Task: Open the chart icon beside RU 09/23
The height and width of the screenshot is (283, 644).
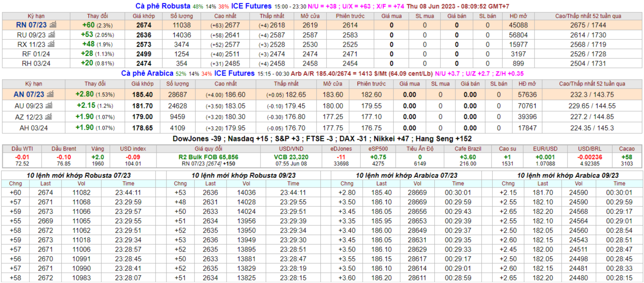Action: 51,35
